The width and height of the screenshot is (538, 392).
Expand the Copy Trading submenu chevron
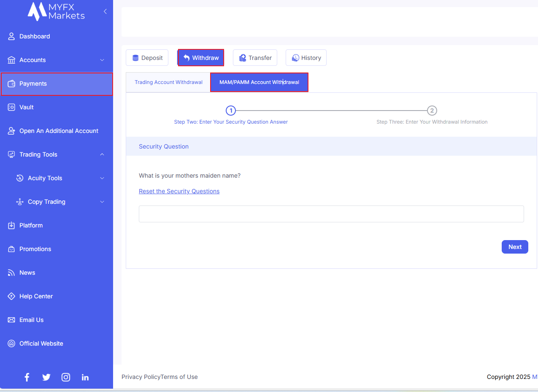point(102,202)
